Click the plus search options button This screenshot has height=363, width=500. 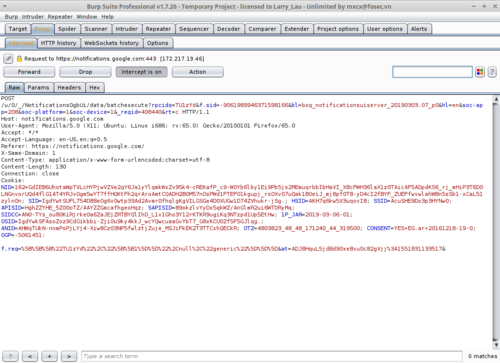49,356
